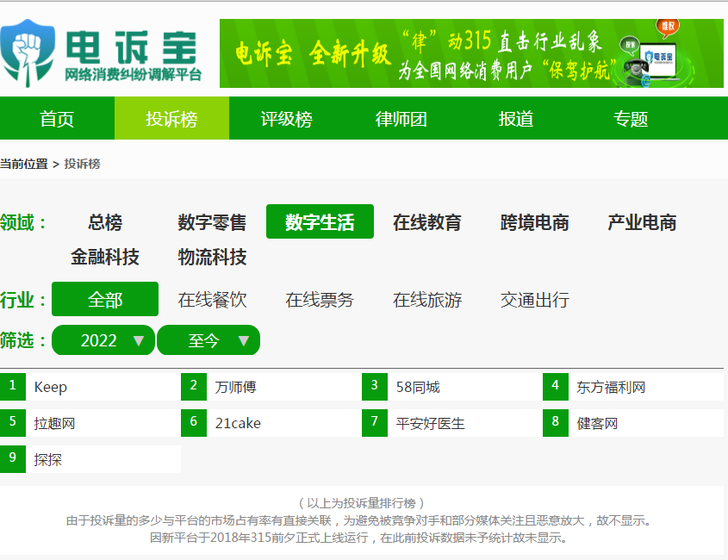Image resolution: width=728 pixels, height=560 pixels.
Task: Choose the 在线教育 field filter
Action: [x=427, y=222]
